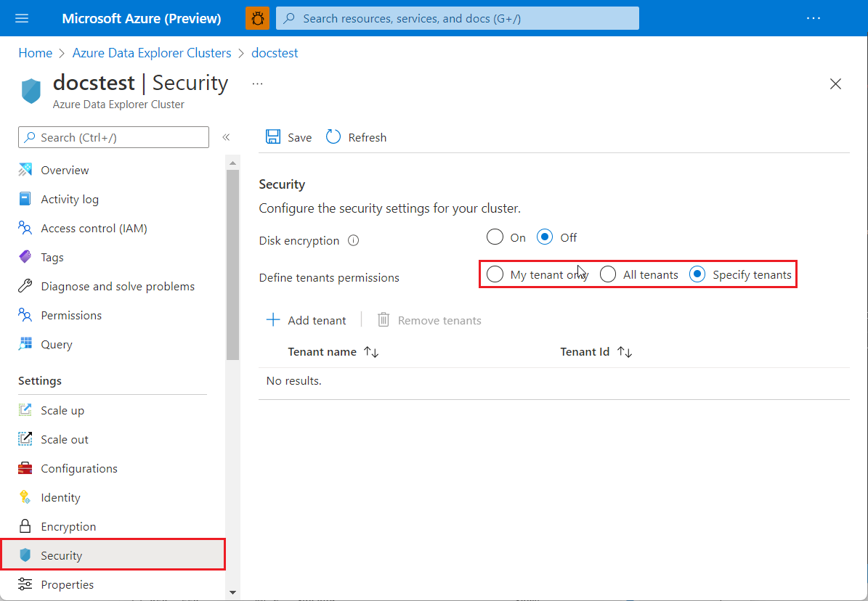
Task: Click the Home breadcrumb link
Action: [36, 53]
